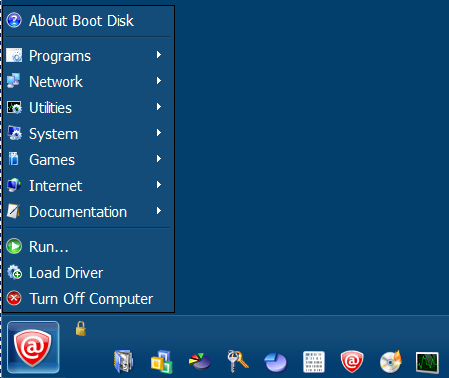Launch the multicolor pie chart partition tool
The height and width of the screenshot is (378, 449).
pos(200,362)
